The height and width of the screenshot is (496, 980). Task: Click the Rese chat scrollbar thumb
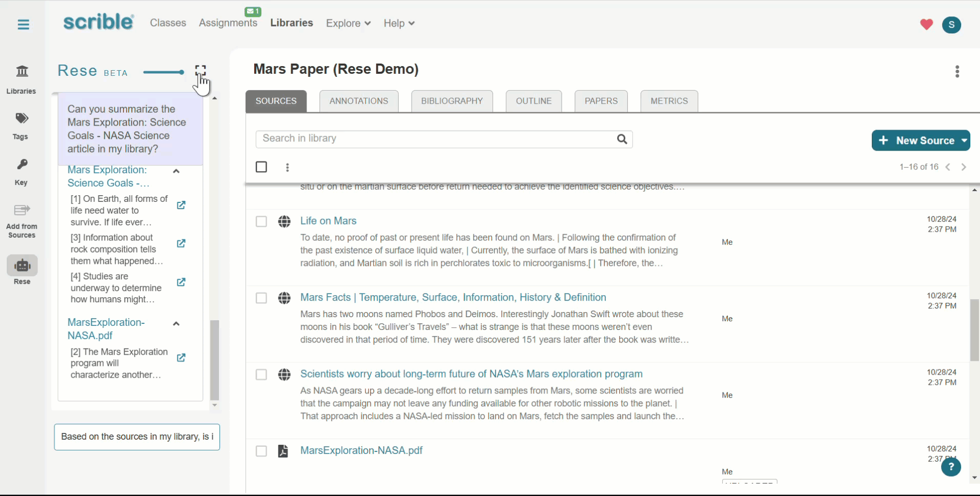click(215, 360)
